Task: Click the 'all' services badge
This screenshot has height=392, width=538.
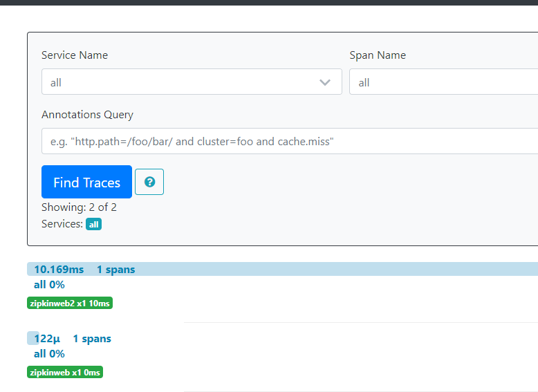Action: point(93,224)
